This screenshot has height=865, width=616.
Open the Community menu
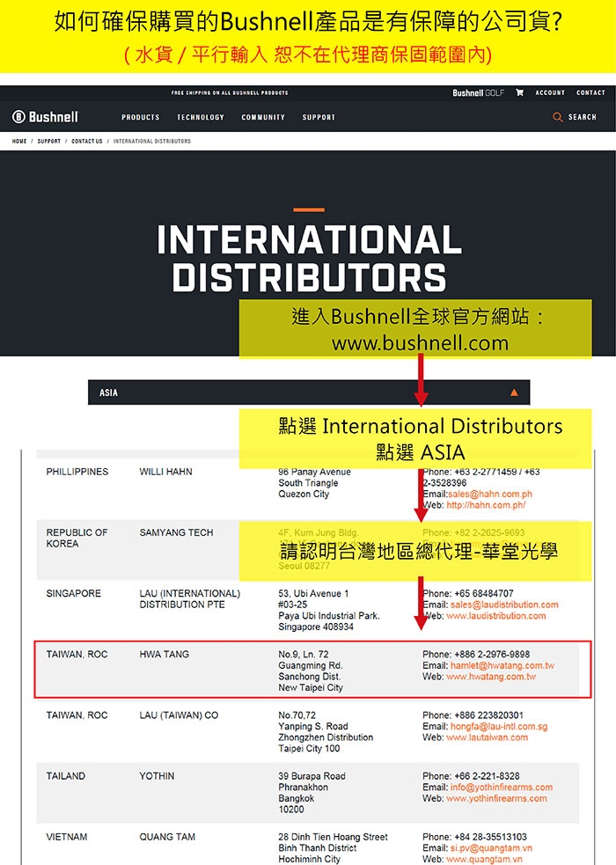(263, 117)
